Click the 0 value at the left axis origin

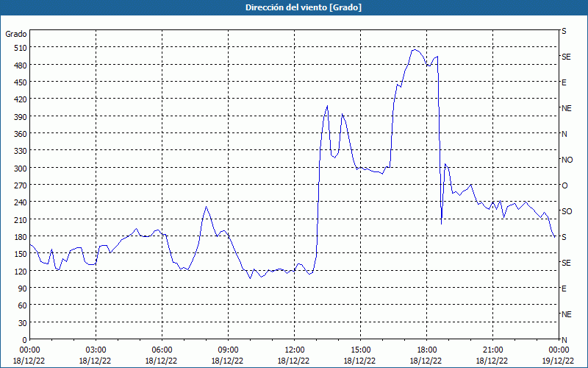pyautogui.click(x=25, y=340)
